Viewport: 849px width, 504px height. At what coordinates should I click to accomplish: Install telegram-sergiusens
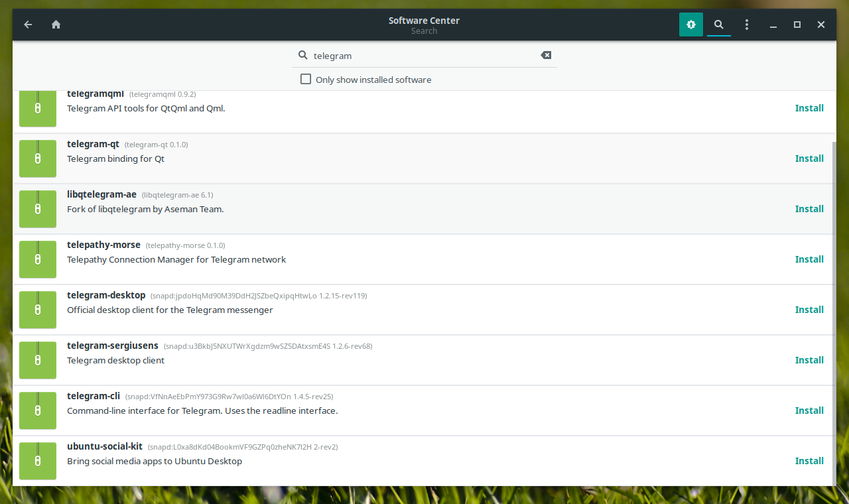coord(809,360)
